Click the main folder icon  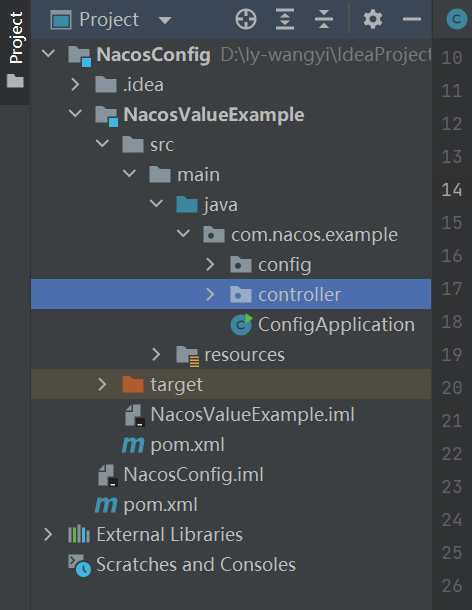(x=160, y=174)
